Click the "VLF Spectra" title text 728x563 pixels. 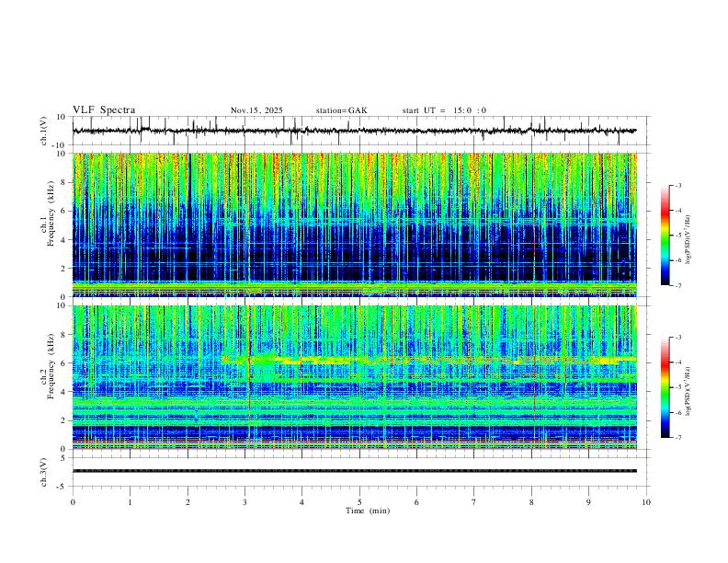point(104,110)
